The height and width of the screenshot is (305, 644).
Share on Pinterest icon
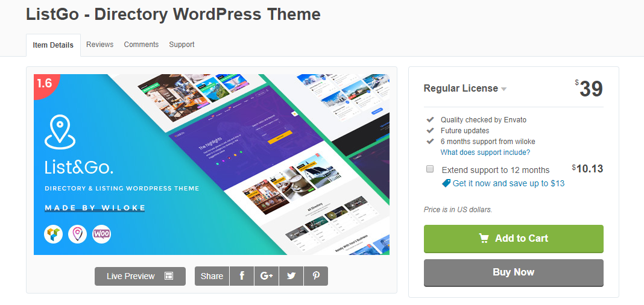(316, 276)
